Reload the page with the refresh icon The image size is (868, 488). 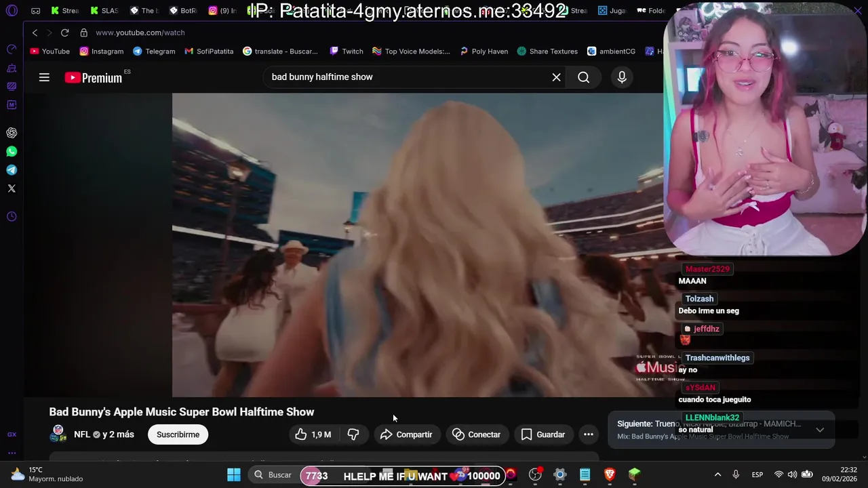tap(64, 33)
